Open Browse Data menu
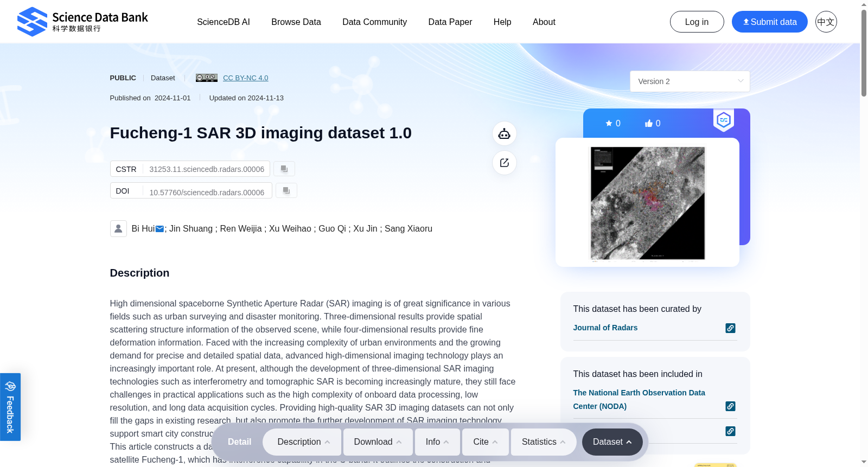This screenshot has height=467, width=868. 296,22
